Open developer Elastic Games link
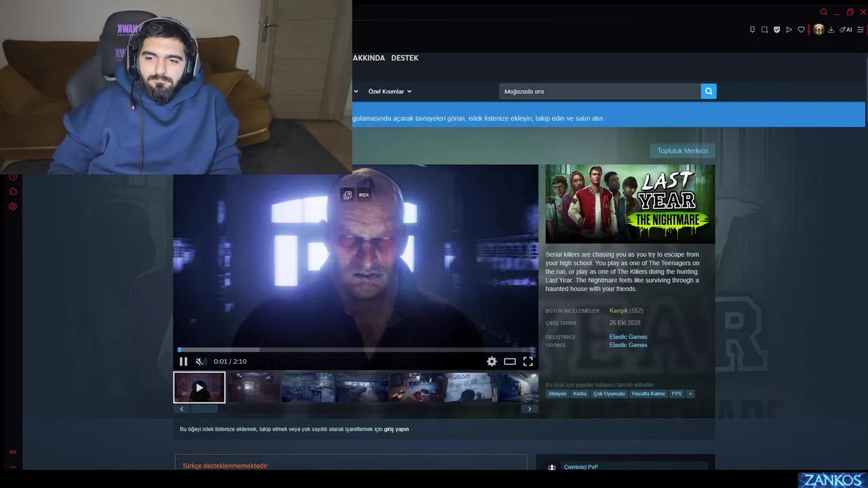The image size is (868, 488). 628,337
